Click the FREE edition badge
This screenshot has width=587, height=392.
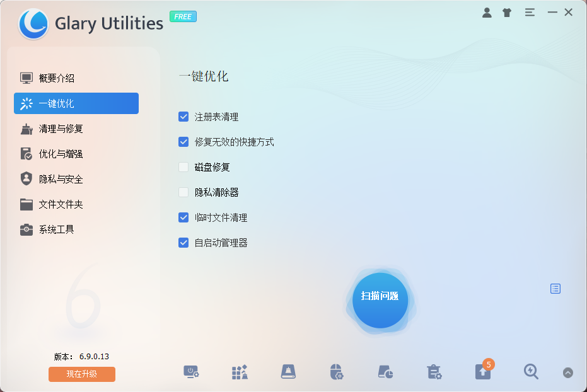click(183, 16)
